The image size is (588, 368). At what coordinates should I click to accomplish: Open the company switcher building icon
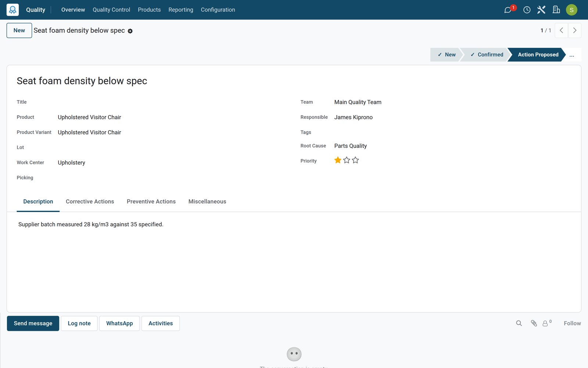click(x=556, y=10)
